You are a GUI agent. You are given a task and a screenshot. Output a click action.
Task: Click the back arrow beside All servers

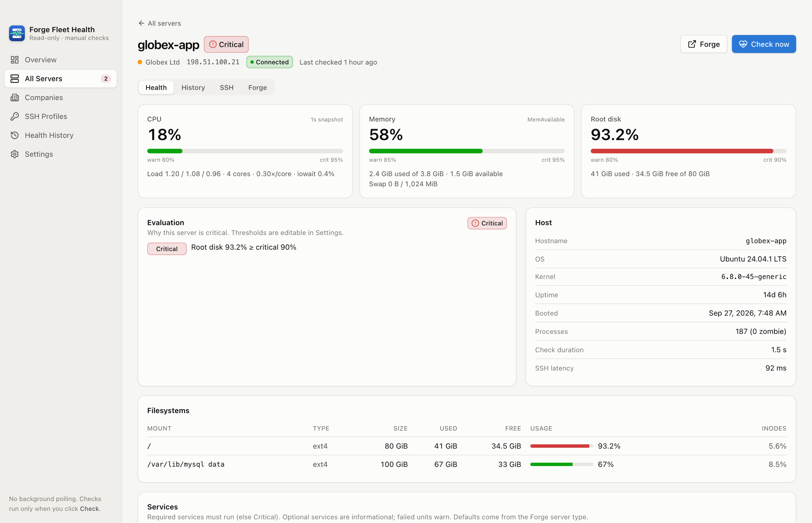tap(141, 23)
